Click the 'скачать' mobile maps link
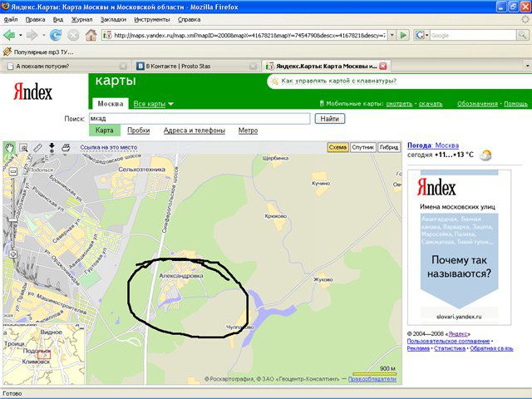 (431, 103)
